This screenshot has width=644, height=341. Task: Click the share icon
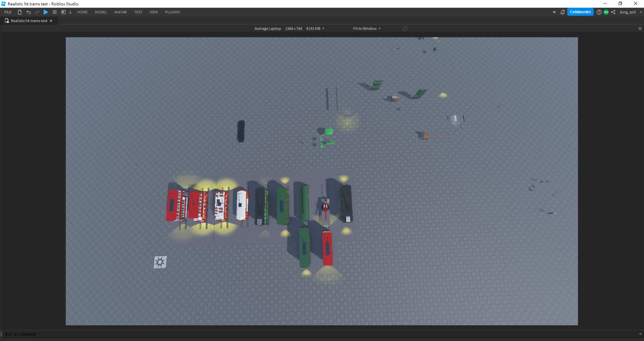pyautogui.click(x=613, y=12)
